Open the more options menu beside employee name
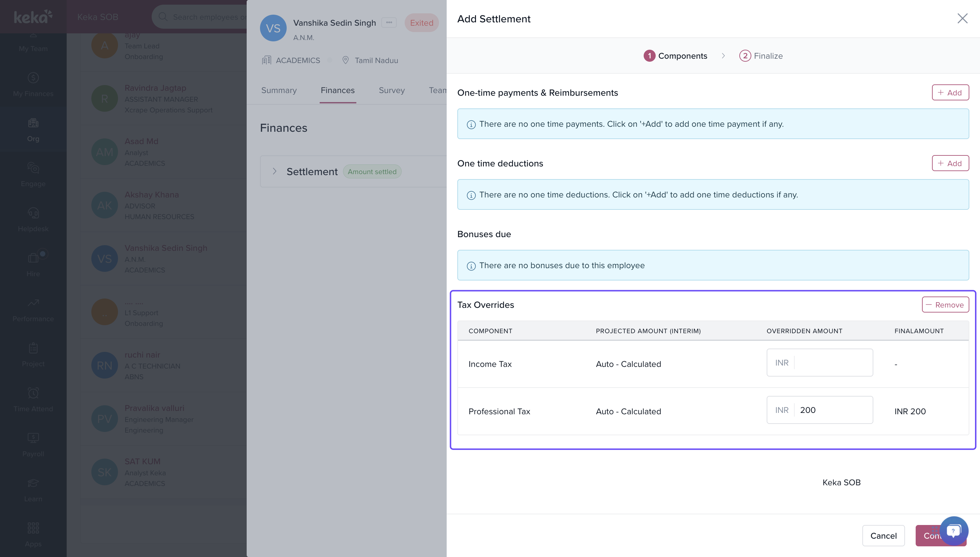This screenshot has width=980, height=557. coord(389,23)
